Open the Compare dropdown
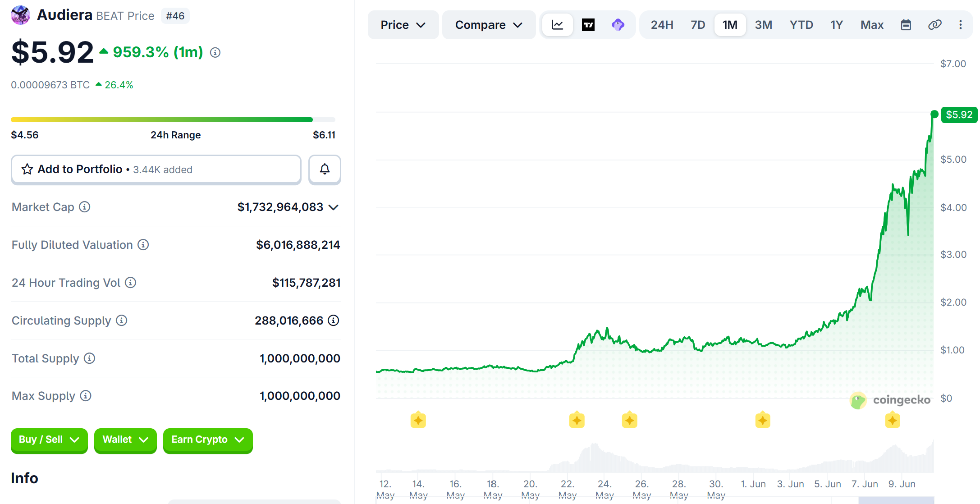The height and width of the screenshot is (504, 980). coord(489,25)
